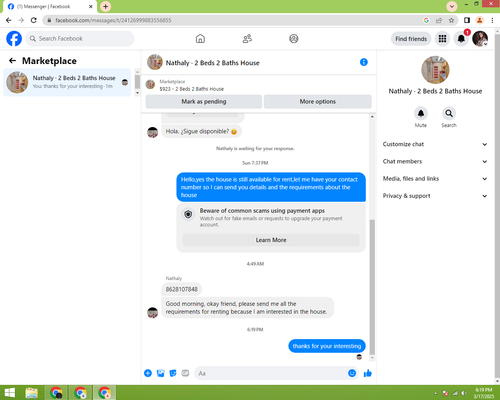Click Find friends button
Image resolution: width=500 pixels, height=400 pixels.
click(x=411, y=39)
